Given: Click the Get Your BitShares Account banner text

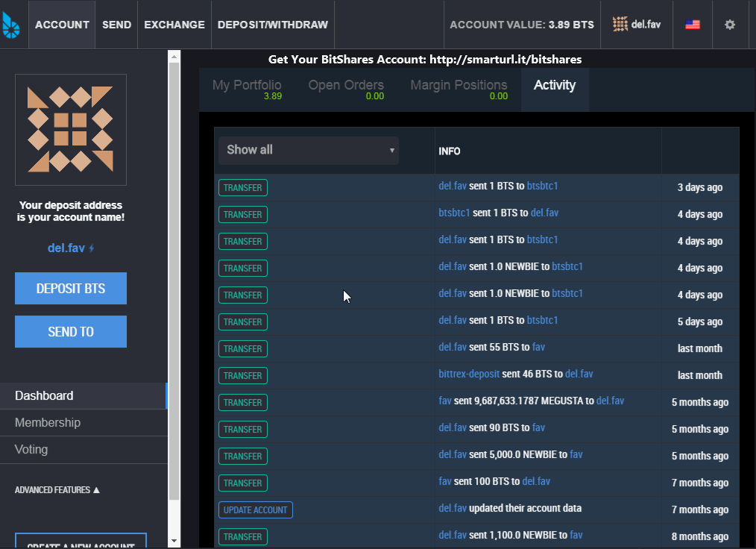Looking at the screenshot, I should [x=425, y=60].
